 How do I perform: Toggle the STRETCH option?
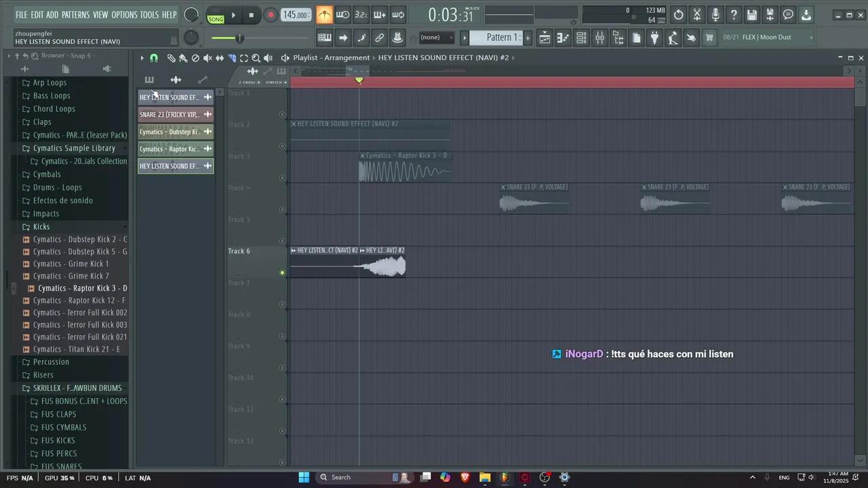[x=275, y=82]
